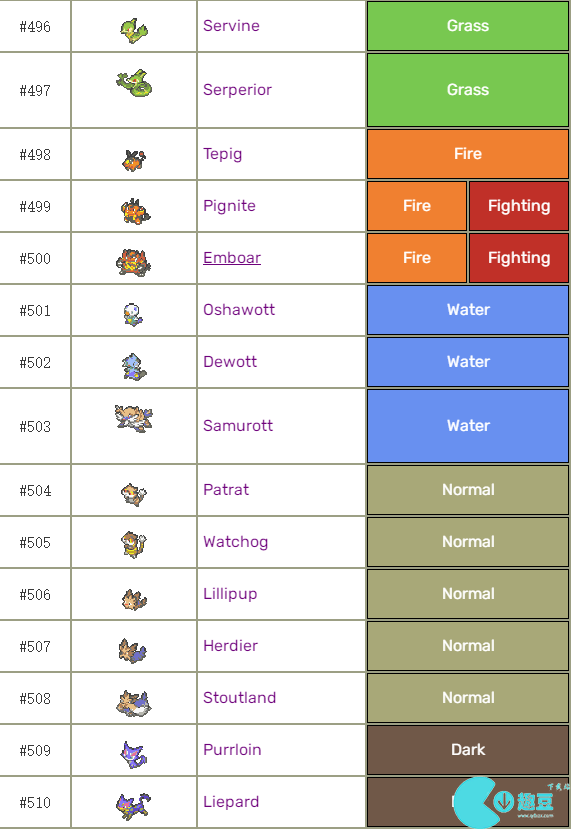Click the Servine sprite icon
Image resolution: width=571 pixels, height=829 pixels.
coord(134,31)
